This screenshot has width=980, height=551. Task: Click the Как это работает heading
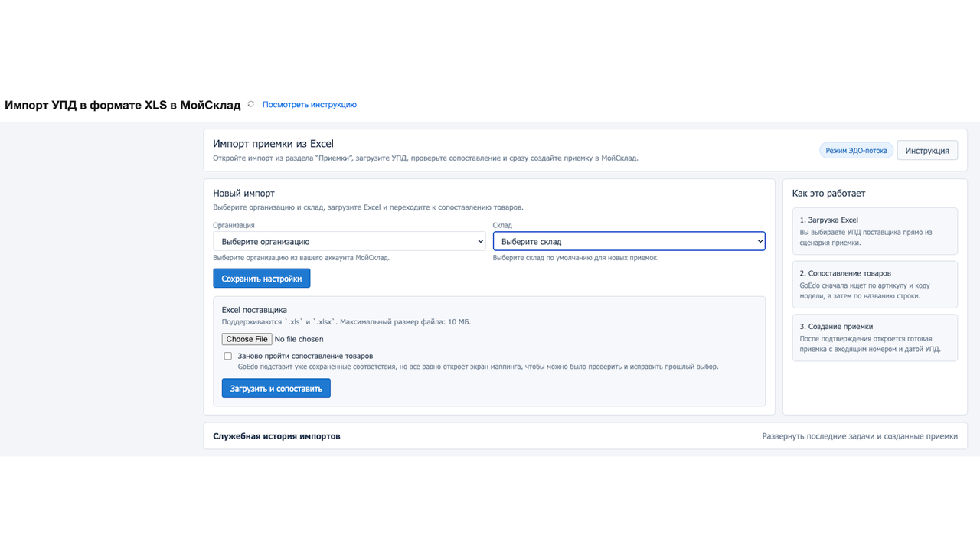[x=828, y=194]
